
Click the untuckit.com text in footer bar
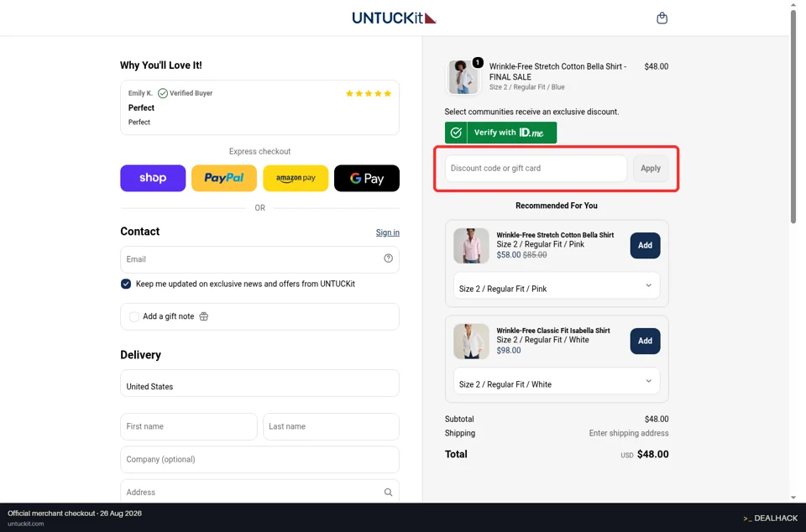click(x=26, y=524)
